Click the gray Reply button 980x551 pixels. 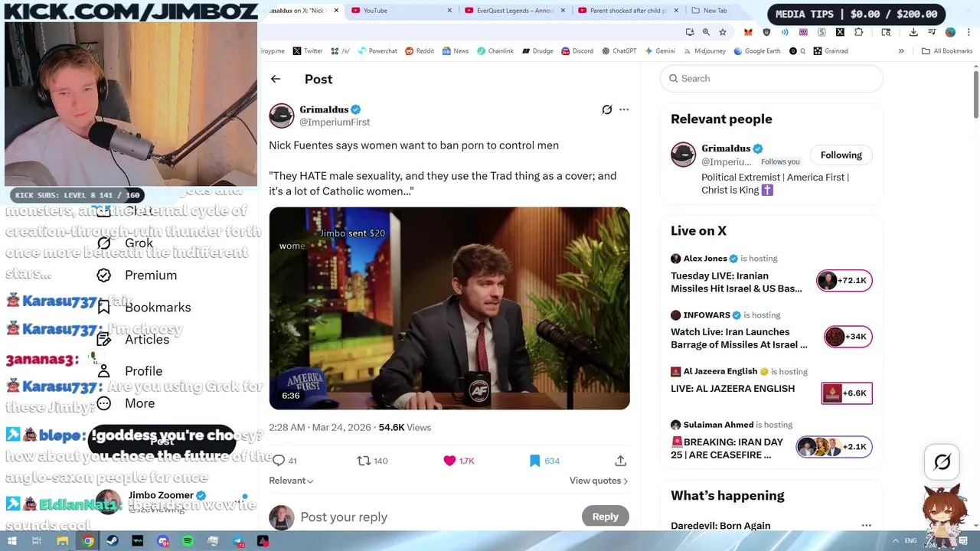605,517
